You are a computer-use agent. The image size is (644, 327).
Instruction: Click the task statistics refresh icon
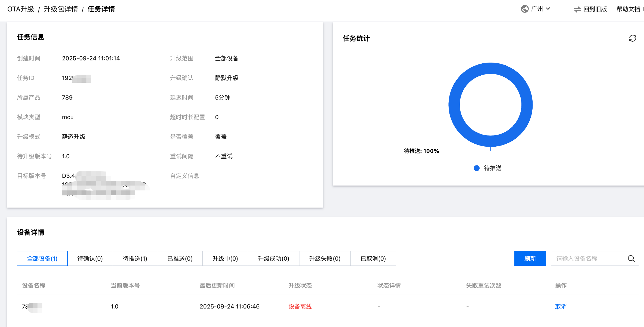click(632, 38)
